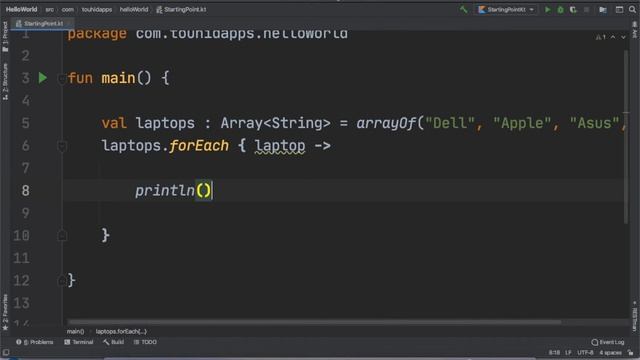Click the "Apple" string literal
The height and width of the screenshot is (360, 640).
click(x=522, y=123)
